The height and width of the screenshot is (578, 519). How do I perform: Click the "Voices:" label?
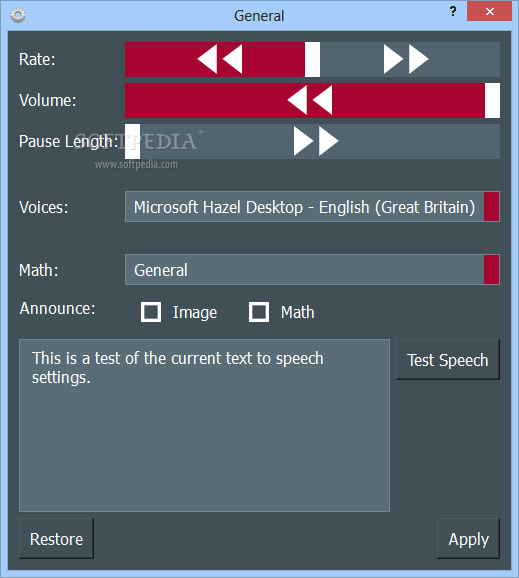pyautogui.click(x=43, y=207)
